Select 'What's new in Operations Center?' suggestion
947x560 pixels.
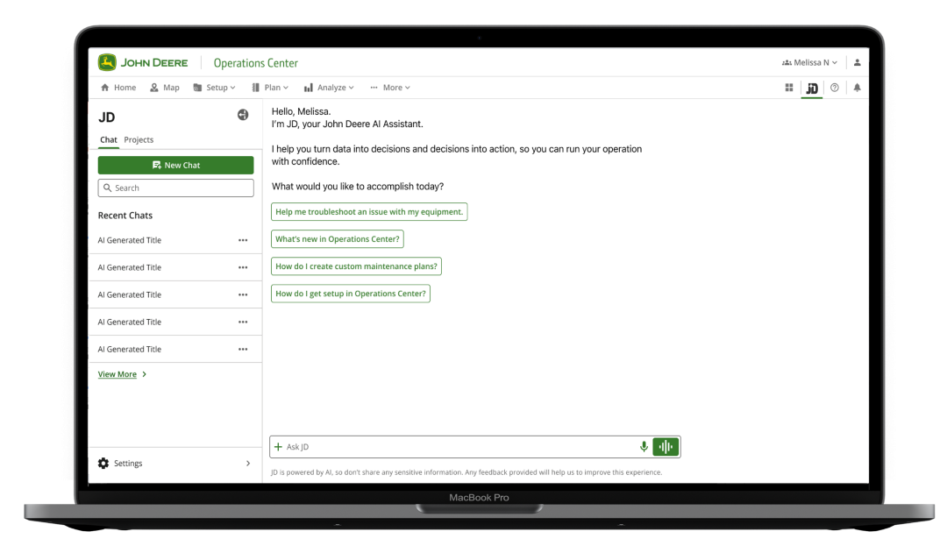(338, 239)
